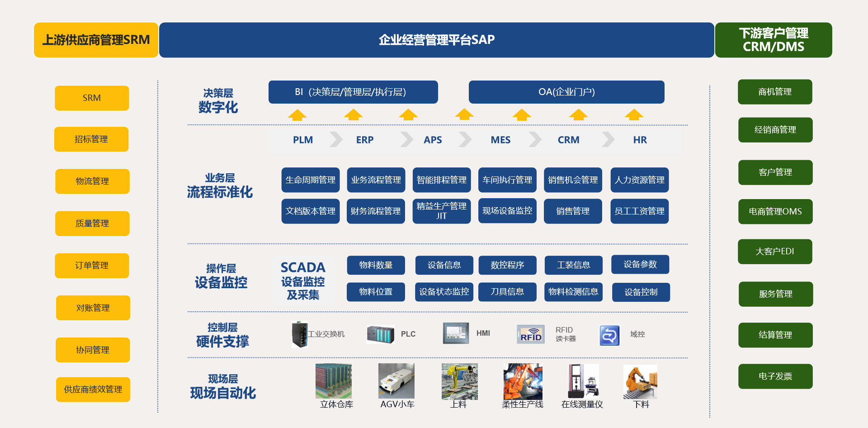The image size is (868, 428).
Task: Select 刀具信息
Action: point(507,292)
